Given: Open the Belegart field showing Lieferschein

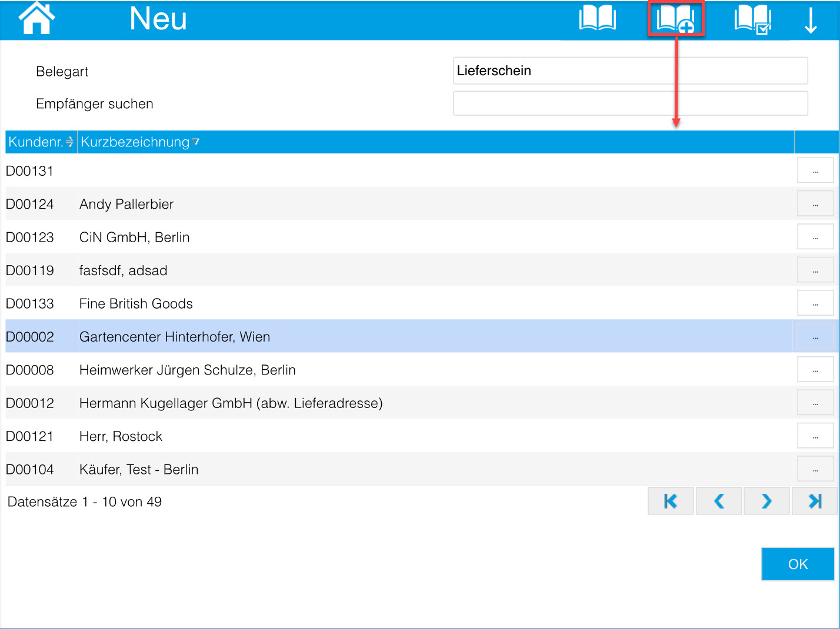Looking at the screenshot, I should coord(631,71).
